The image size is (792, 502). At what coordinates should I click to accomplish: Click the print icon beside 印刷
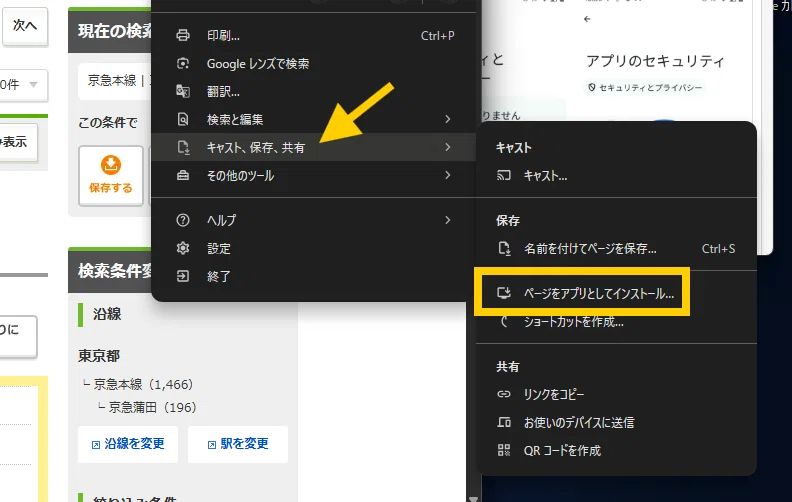point(183,35)
